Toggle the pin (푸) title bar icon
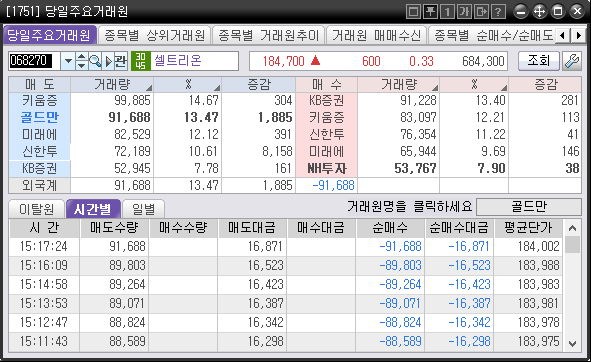The width and height of the screenshot is (591, 362). click(430, 12)
